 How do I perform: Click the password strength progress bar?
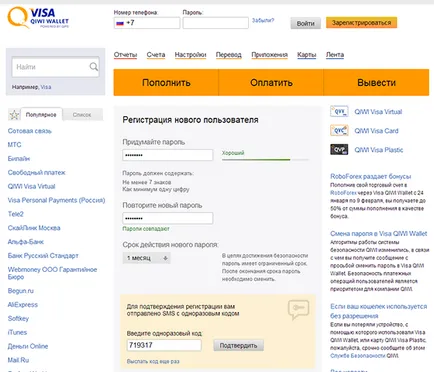(x=265, y=160)
